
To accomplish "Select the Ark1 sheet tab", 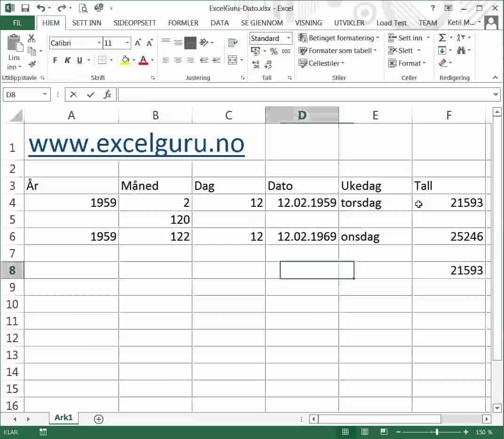I will (x=63, y=418).
